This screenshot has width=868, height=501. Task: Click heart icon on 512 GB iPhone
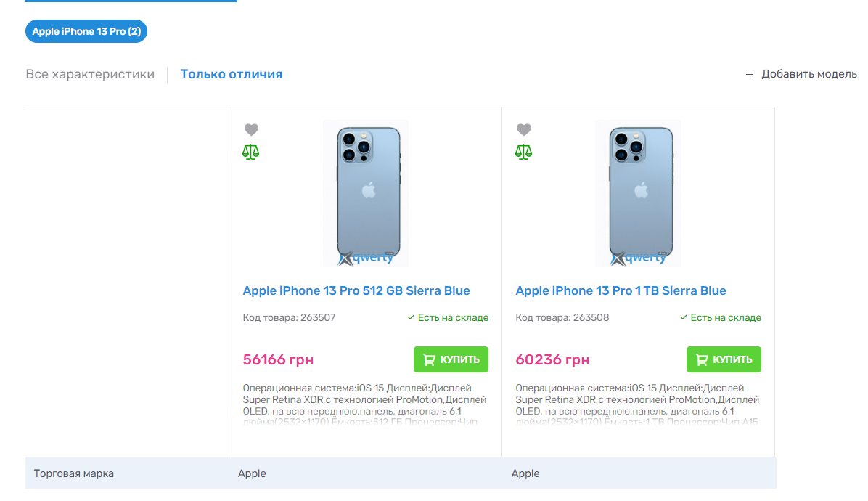(x=251, y=130)
